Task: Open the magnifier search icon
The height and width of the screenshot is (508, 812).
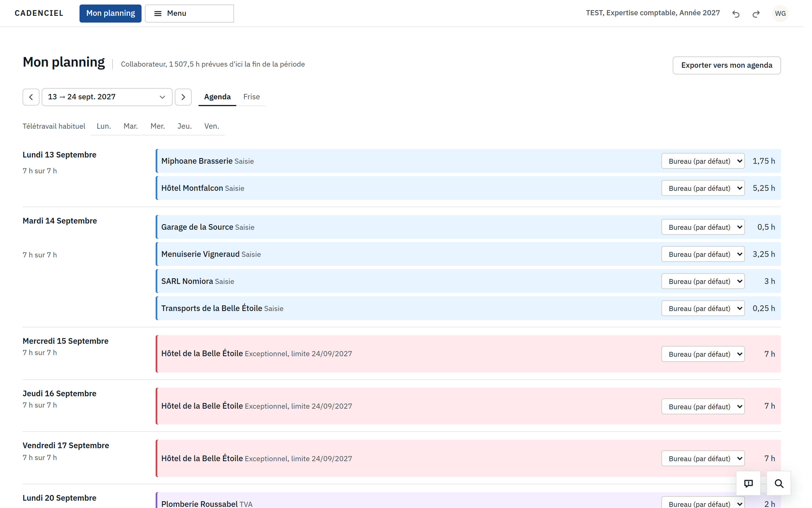Action: 779,483
